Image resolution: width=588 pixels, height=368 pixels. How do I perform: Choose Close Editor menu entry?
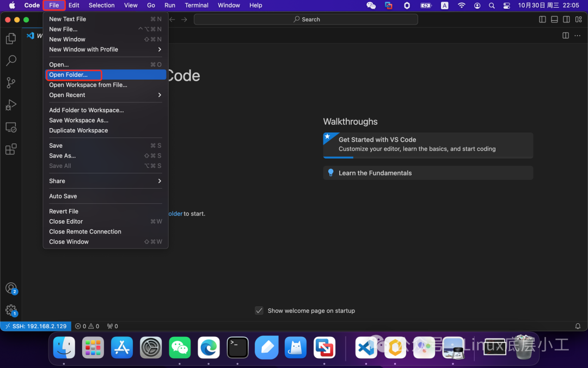click(106, 221)
